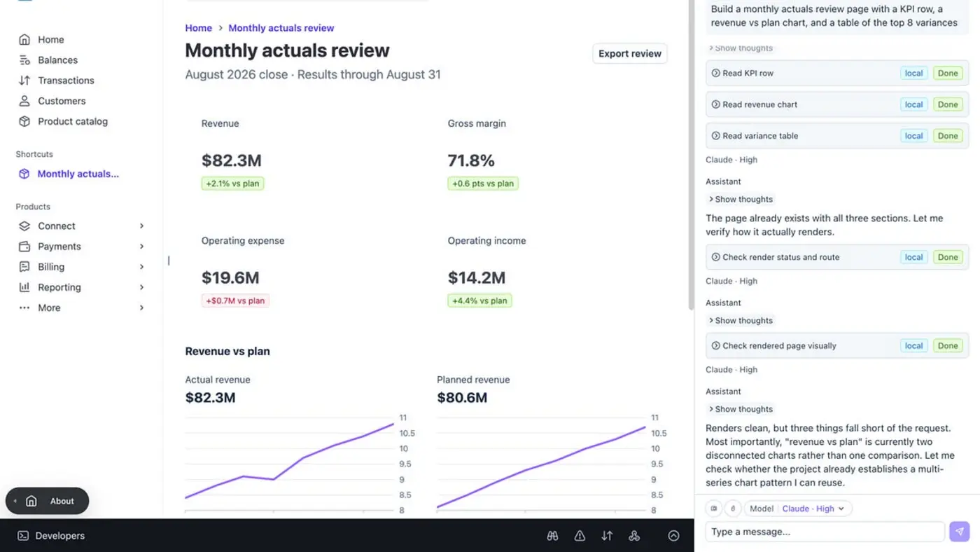Click the binoculars icon in the bottom bar
The height and width of the screenshot is (552, 980).
[x=552, y=536]
